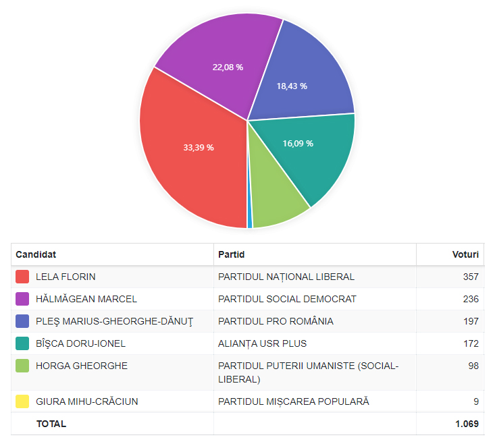Sort by the Candidat column header
Image resolution: width=495 pixels, height=448 pixels.
[x=36, y=255]
